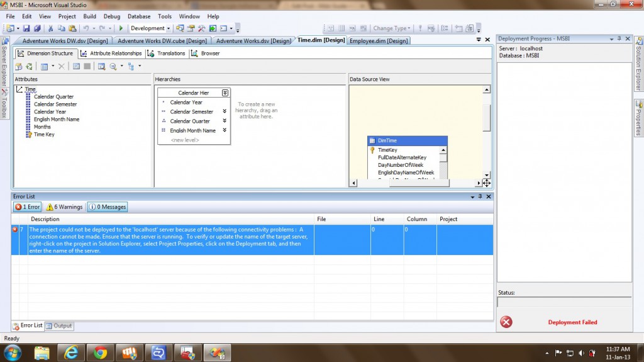
Task: Toggle the 6 Warnings filter
Action: pyautogui.click(x=64, y=206)
